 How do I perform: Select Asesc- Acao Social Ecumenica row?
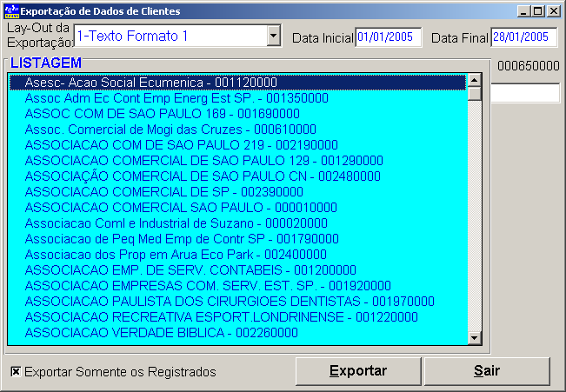(x=237, y=83)
